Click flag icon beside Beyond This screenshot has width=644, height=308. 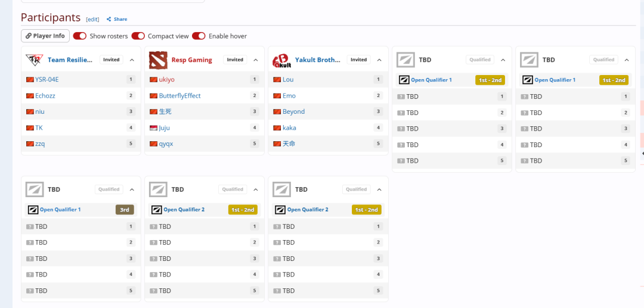click(277, 111)
